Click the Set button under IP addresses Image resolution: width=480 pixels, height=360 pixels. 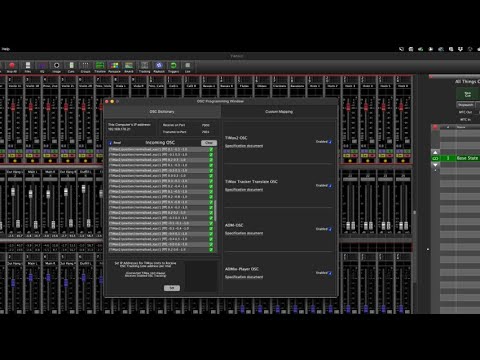tap(172, 288)
